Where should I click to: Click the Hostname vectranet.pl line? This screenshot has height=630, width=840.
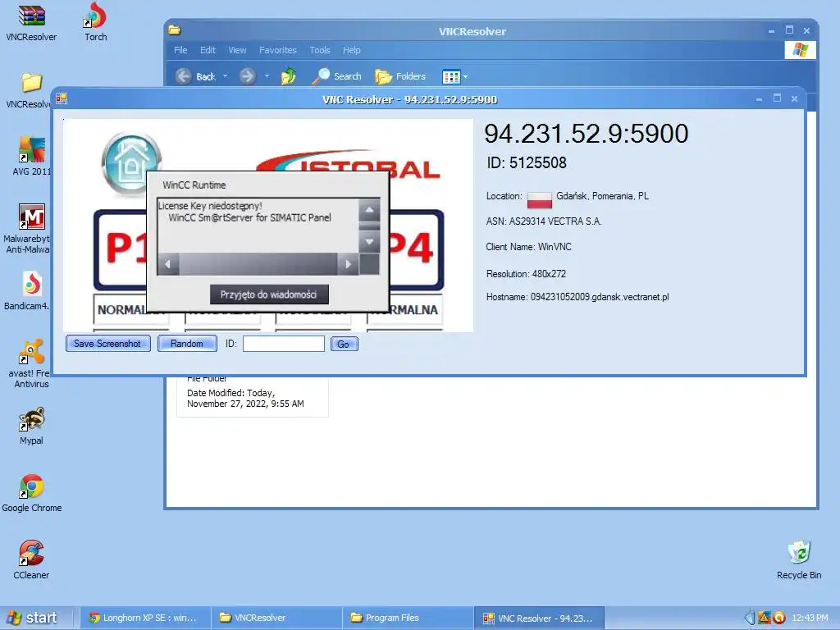pos(577,297)
